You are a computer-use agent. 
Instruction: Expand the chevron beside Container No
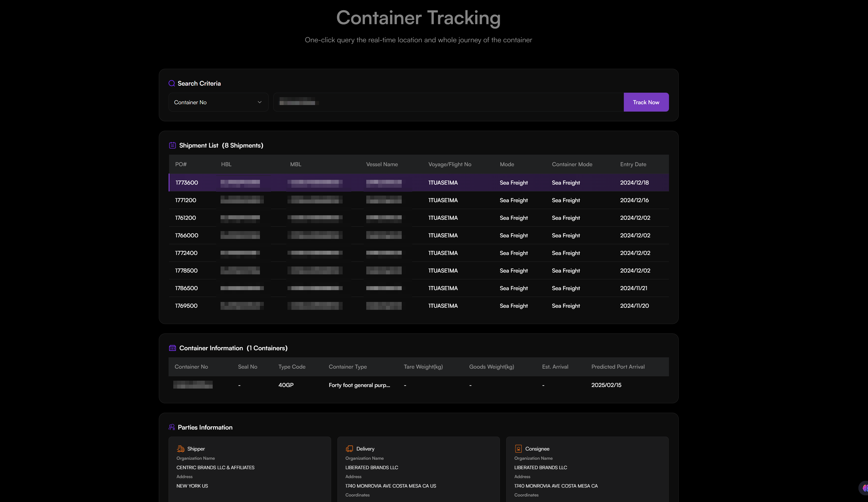259,102
